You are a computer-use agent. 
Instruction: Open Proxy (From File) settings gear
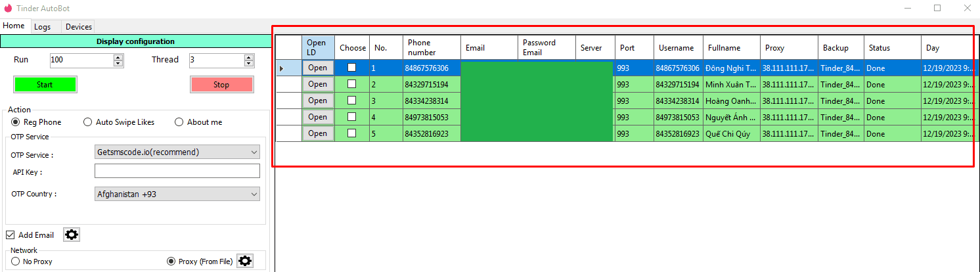coord(245,261)
